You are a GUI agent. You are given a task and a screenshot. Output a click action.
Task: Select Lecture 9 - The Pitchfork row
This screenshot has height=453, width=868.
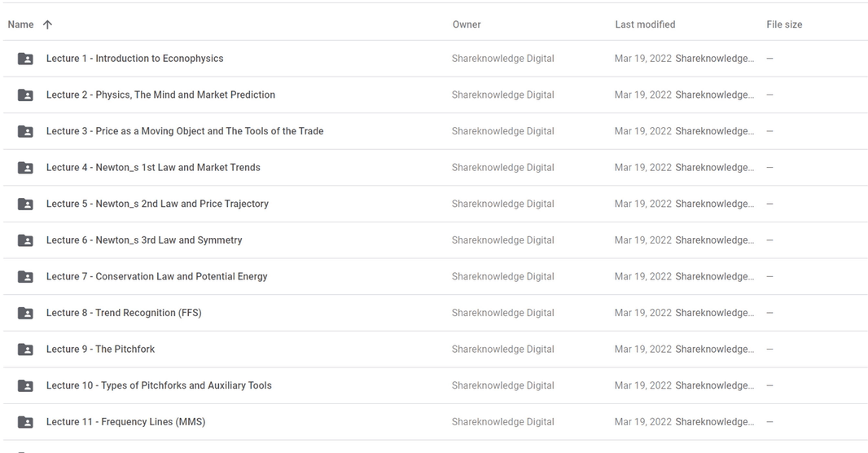pos(434,350)
